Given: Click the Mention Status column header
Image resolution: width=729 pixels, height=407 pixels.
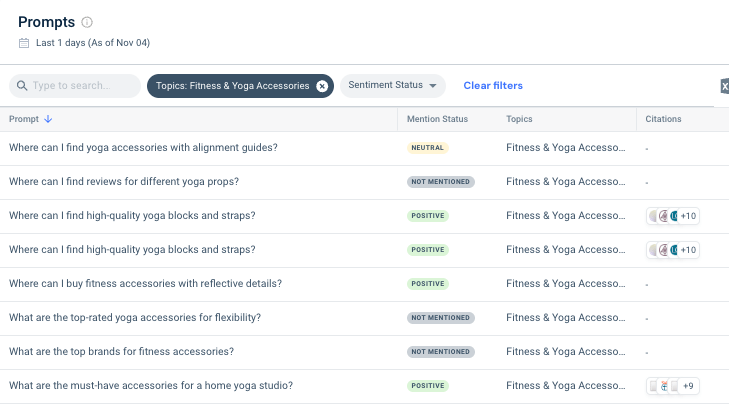Looking at the screenshot, I should coord(437,119).
